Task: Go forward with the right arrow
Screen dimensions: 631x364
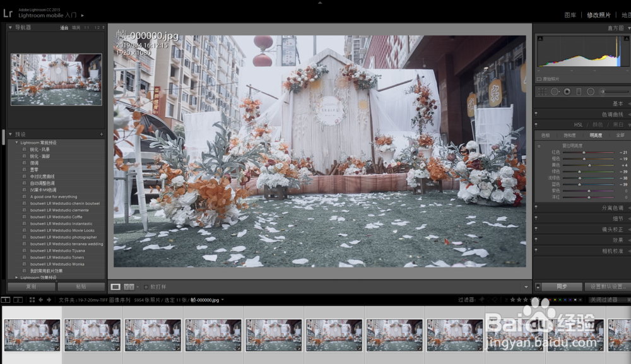Action: [x=49, y=300]
